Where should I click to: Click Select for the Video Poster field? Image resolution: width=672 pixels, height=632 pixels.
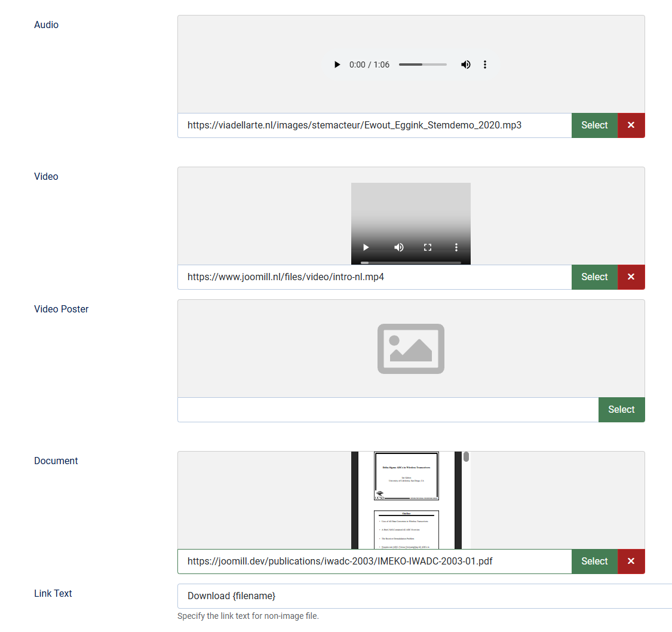[x=621, y=410]
